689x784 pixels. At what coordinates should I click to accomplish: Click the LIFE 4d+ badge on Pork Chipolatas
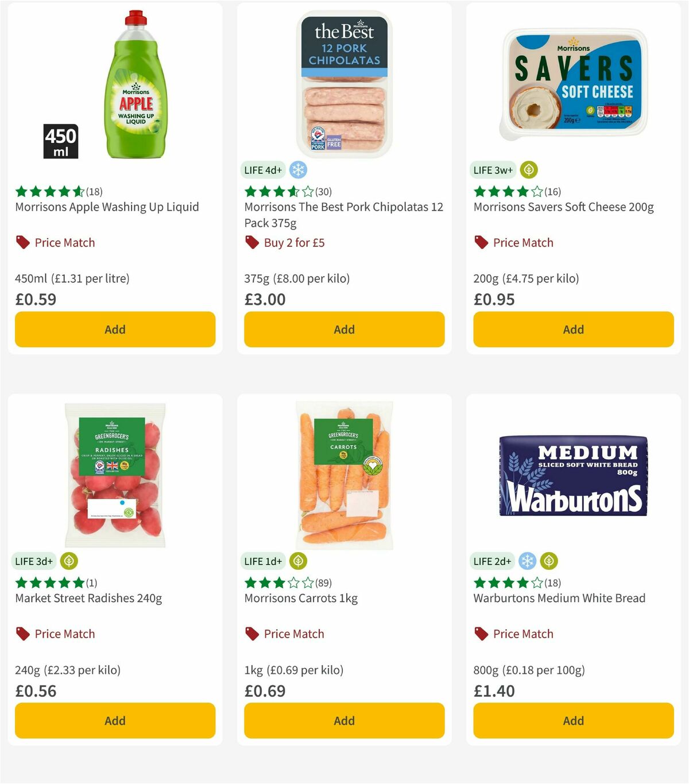click(x=262, y=170)
